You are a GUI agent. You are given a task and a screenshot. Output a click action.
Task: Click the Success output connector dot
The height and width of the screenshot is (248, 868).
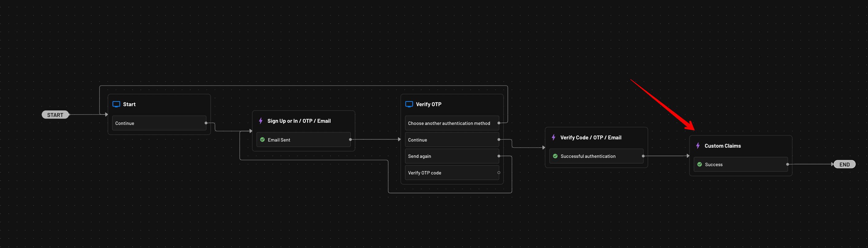click(x=788, y=164)
